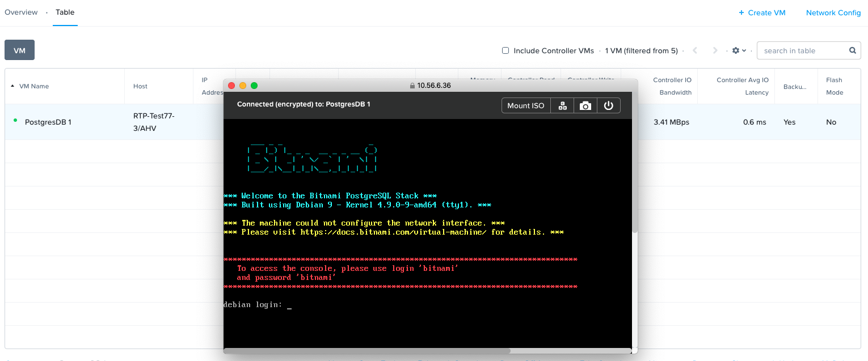
Task: Click the 1 VM (filtered from 5) text
Action: 641,50
